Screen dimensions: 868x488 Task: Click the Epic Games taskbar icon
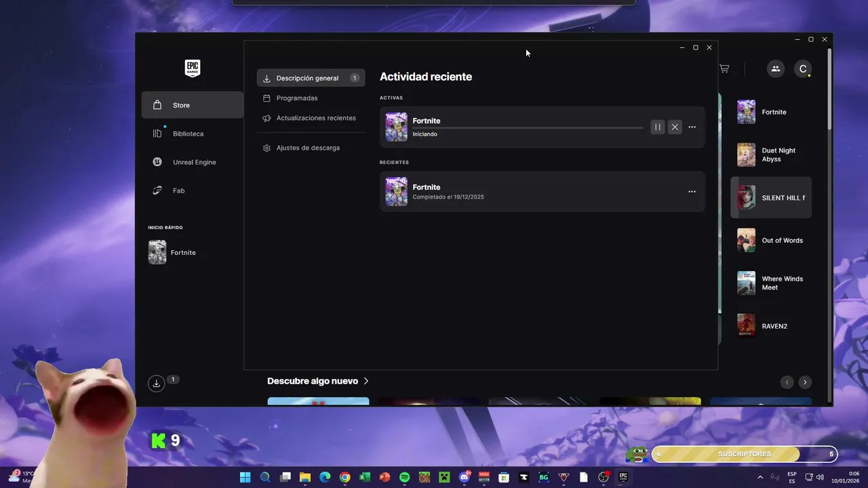coord(623,477)
